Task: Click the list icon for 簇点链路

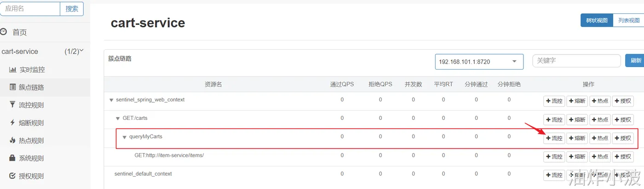Action: click(12, 87)
